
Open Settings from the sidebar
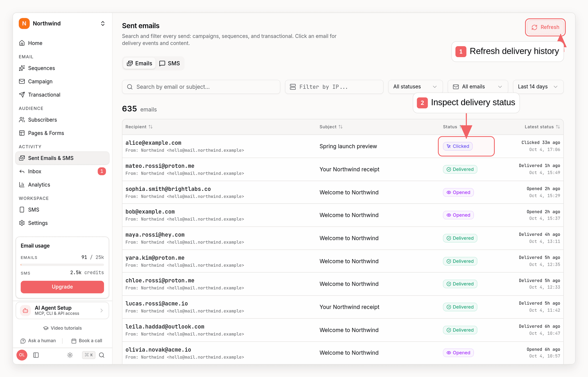[62, 223]
